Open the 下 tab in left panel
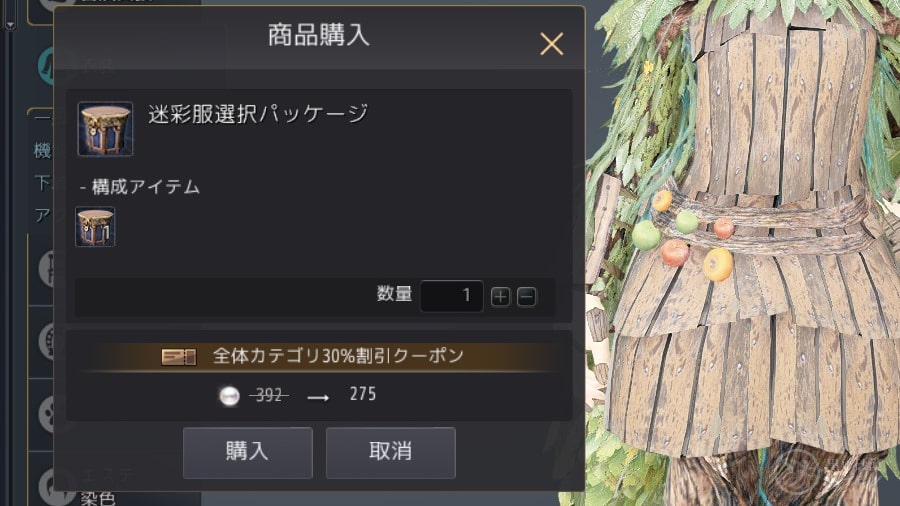900x506 pixels. [x=42, y=183]
